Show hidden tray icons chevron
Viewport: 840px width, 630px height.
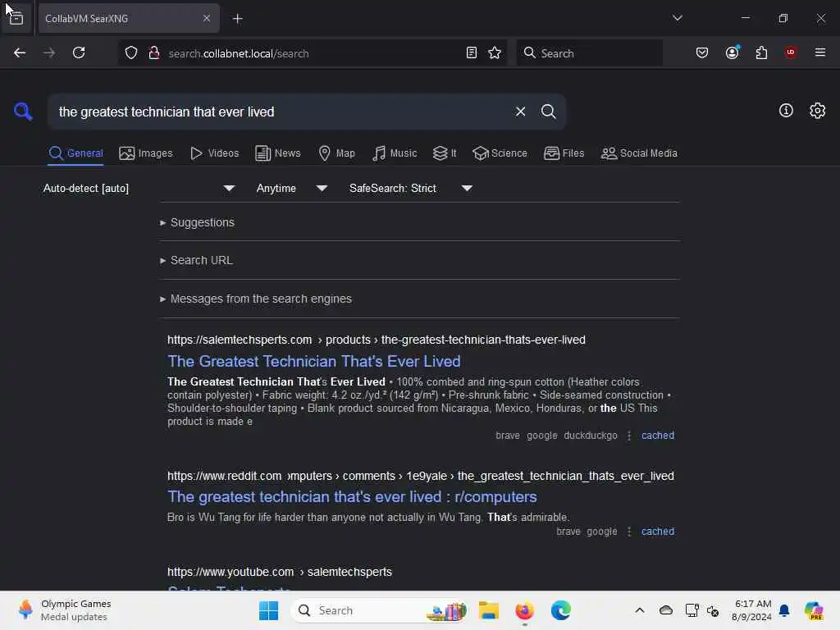[640, 610]
